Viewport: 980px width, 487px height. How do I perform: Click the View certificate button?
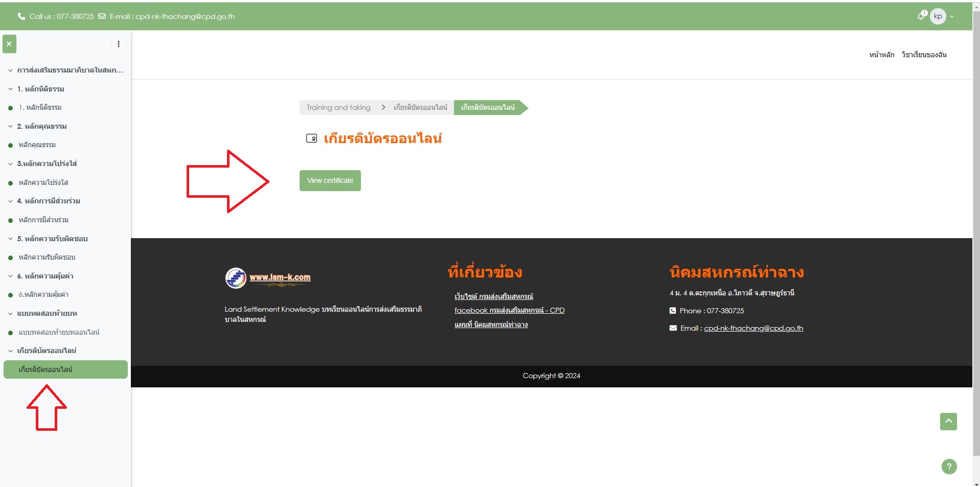pyautogui.click(x=330, y=180)
